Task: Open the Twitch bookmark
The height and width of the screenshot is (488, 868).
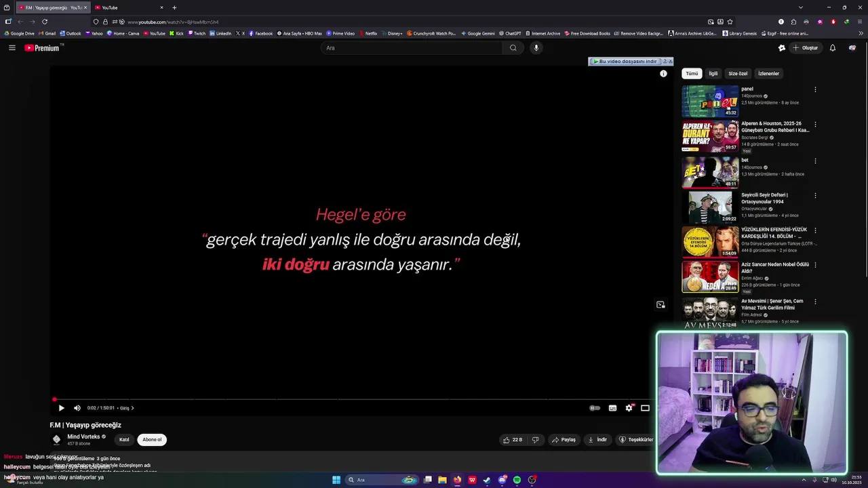Action: [x=197, y=33]
